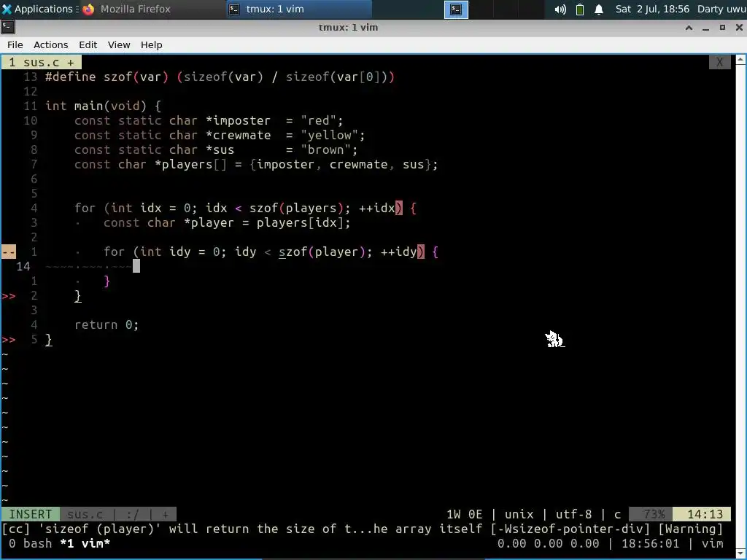The width and height of the screenshot is (747, 560).
Task: Click '++idy' in the inner loop
Action: point(398,252)
